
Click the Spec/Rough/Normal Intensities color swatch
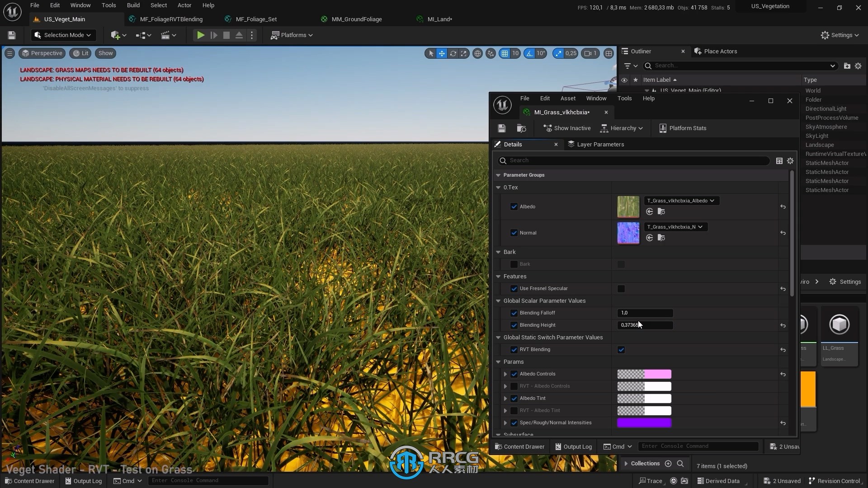tap(644, 422)
